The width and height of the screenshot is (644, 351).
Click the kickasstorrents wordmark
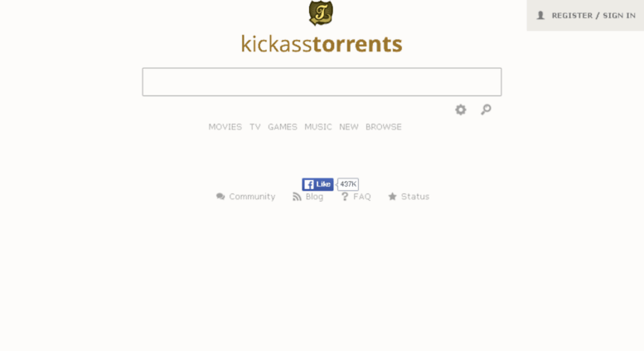pos(322,44)
